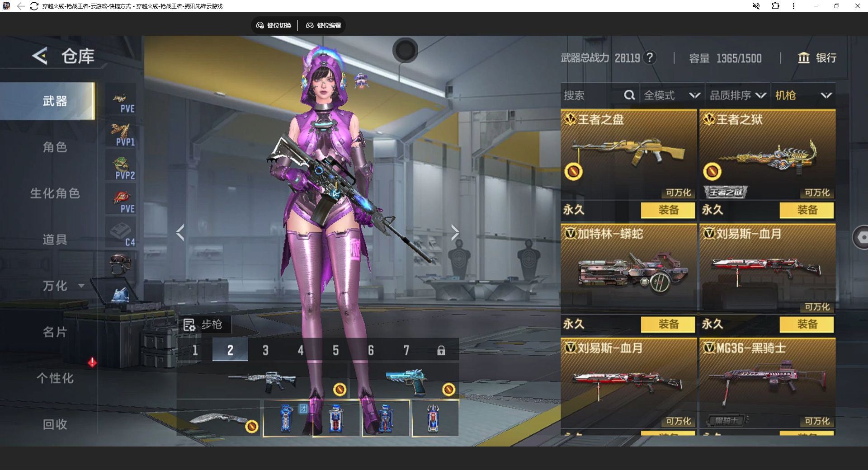Click the 可万化 tag on 王者之盘
The width and height of the screenshot is (868, 470).
pyautogui.click(x=678, y=193)
